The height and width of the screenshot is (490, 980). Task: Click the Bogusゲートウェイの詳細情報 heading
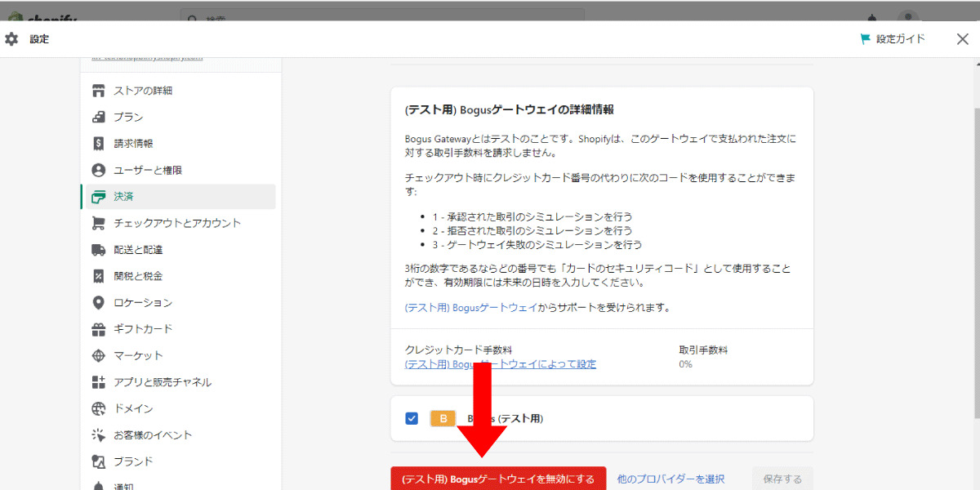509,109
